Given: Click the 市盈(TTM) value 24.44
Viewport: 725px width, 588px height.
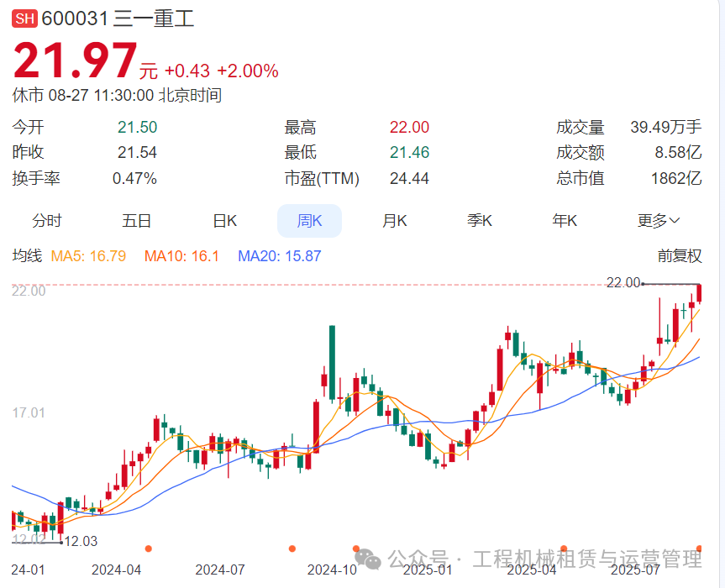Looking at the screenshot, I should 409,178.
